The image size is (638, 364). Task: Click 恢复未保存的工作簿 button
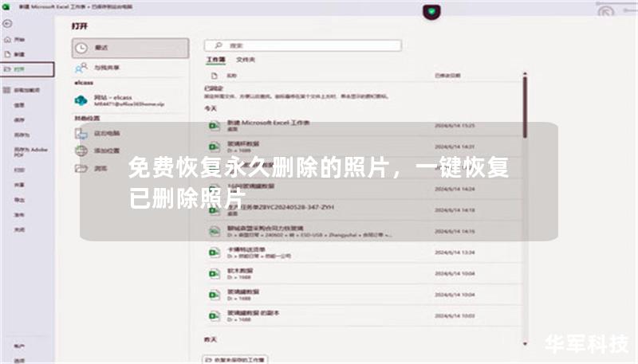[237, 359]
